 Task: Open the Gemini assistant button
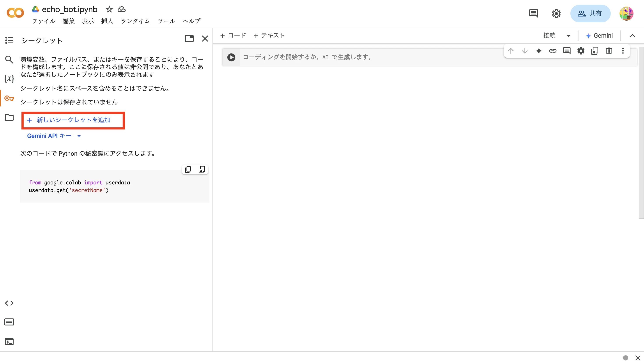click(x=600, y=36)
